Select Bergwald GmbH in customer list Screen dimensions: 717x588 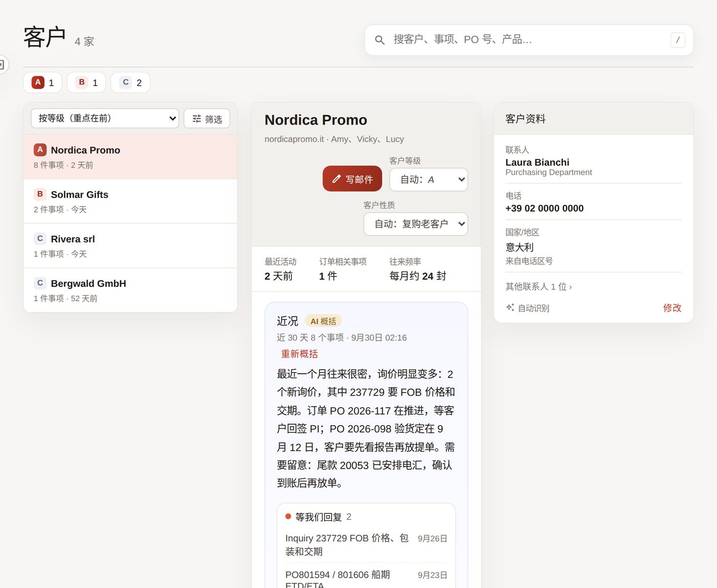click(x=131, y=290)
